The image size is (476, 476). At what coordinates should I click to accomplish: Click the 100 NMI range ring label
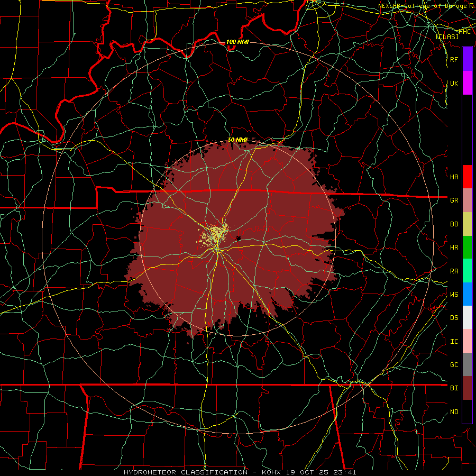pyautogui.click(x=237, y=42)
